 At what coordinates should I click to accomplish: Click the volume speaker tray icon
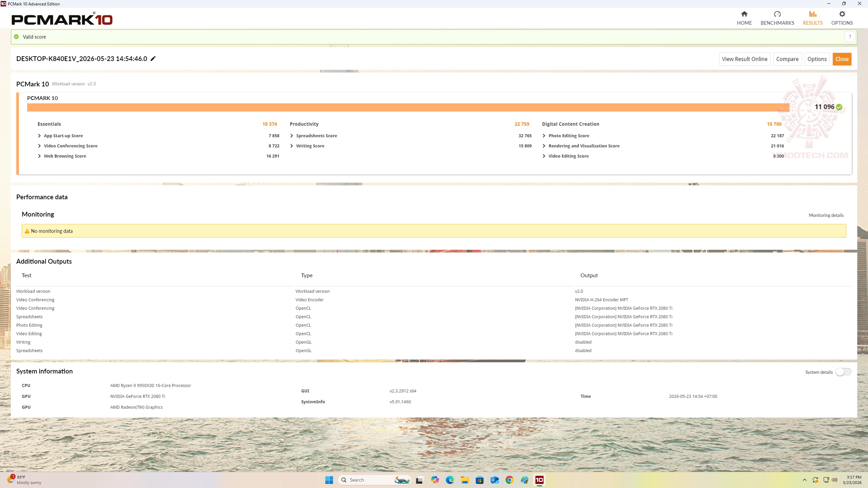pyautogui.click(x=834, y=480)
